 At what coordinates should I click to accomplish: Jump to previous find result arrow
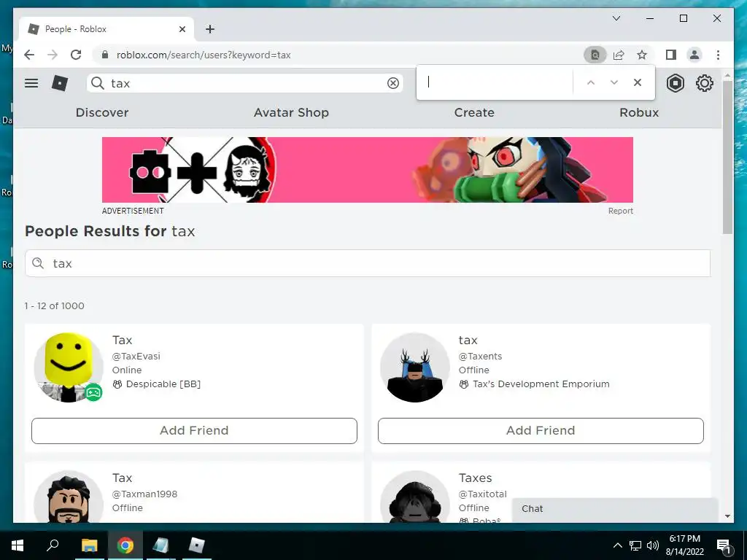[591, 82]
